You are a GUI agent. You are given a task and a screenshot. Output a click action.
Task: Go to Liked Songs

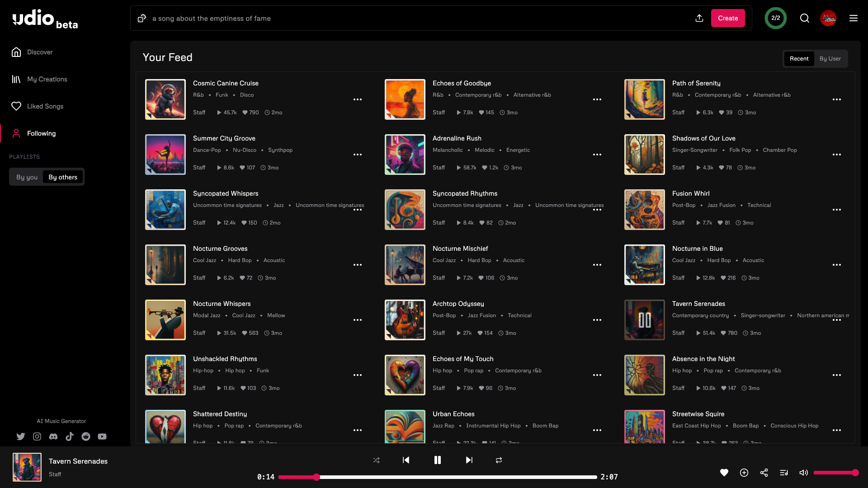[x=45, y=106]
